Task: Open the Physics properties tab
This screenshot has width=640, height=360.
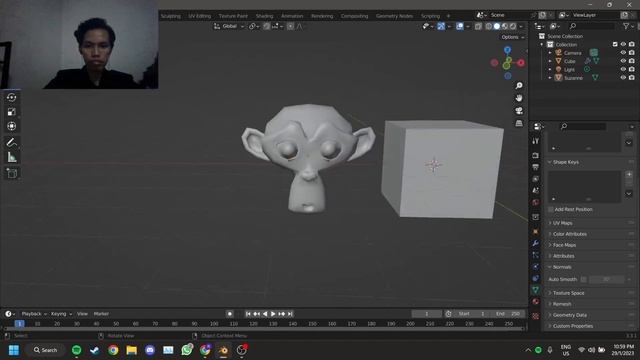Action: pyautogui.click(x=536, y=267)
